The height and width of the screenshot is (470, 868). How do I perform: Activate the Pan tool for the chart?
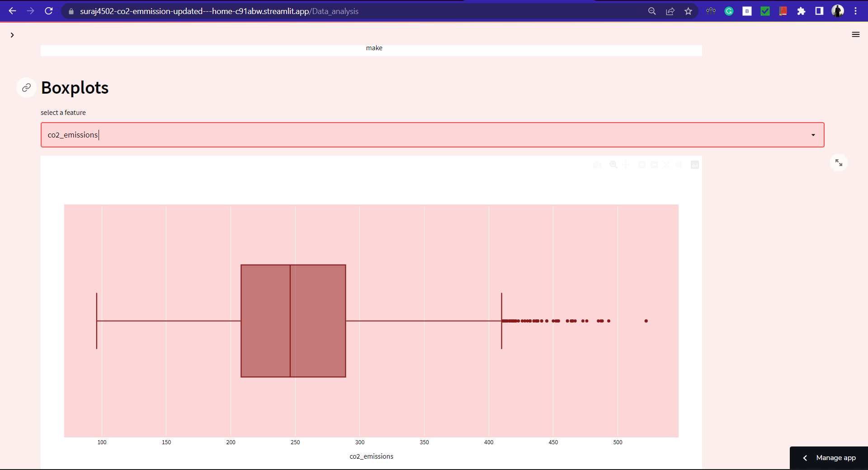coord(626,165)
